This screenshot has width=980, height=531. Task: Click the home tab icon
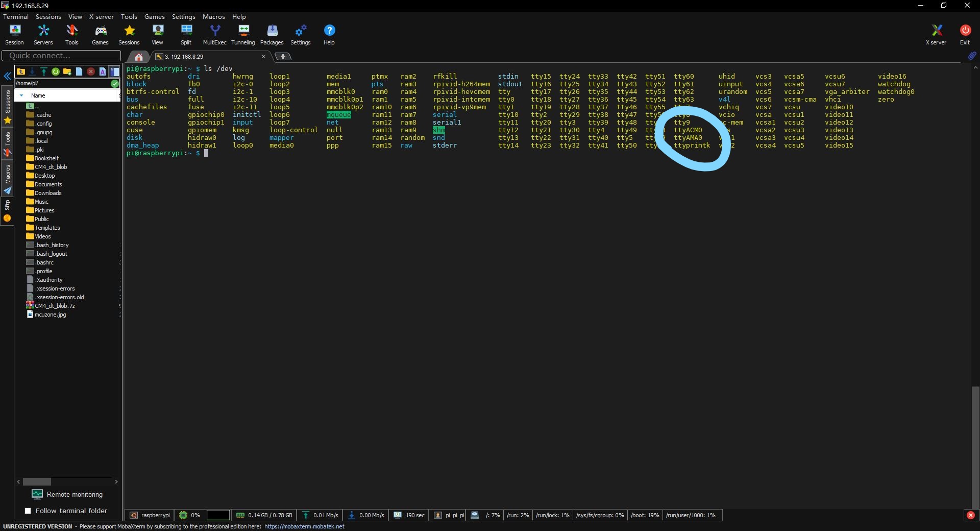pyautogui.click(x=138, y=57)
